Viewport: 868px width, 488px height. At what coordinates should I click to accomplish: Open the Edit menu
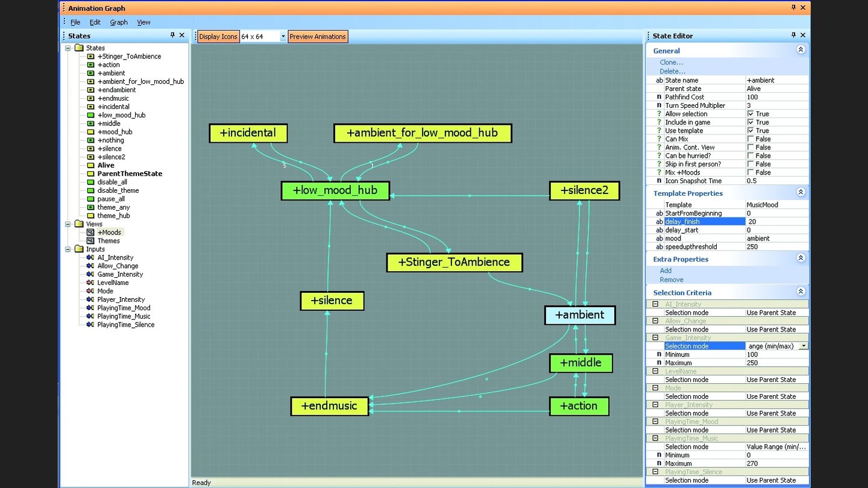(x=95, y=22)
